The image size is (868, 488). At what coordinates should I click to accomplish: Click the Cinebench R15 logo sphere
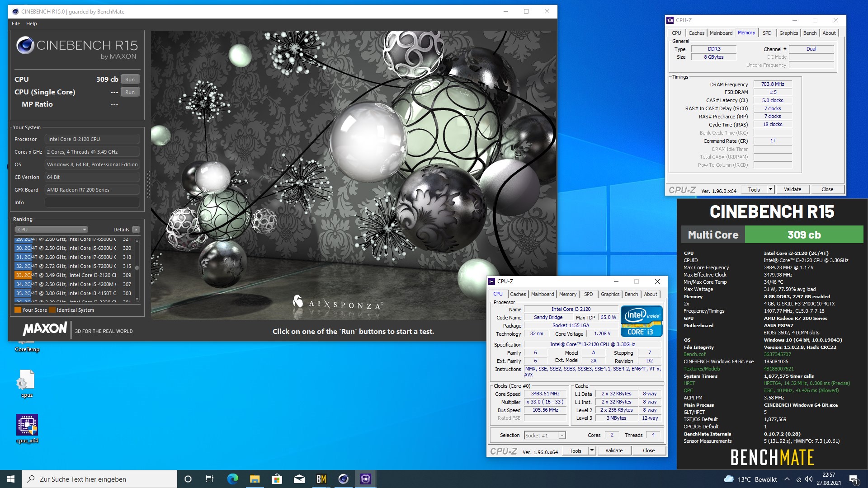[25, 46]
